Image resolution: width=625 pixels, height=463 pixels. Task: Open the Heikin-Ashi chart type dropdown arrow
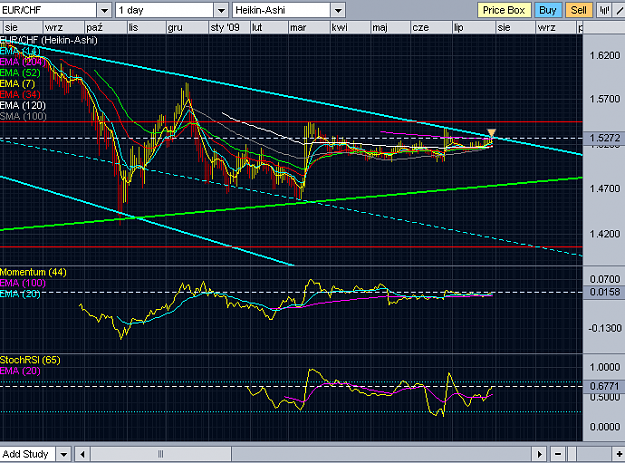[x=338, y=10]
